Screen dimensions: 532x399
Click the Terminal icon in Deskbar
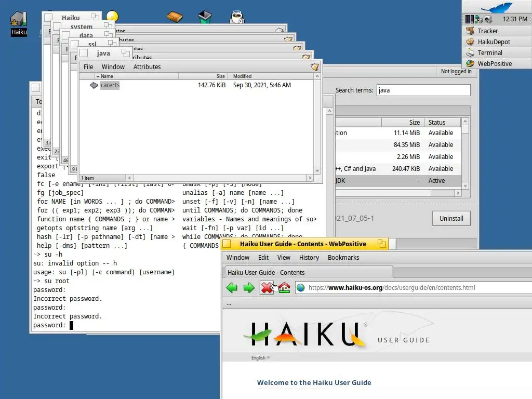point(470,52)
